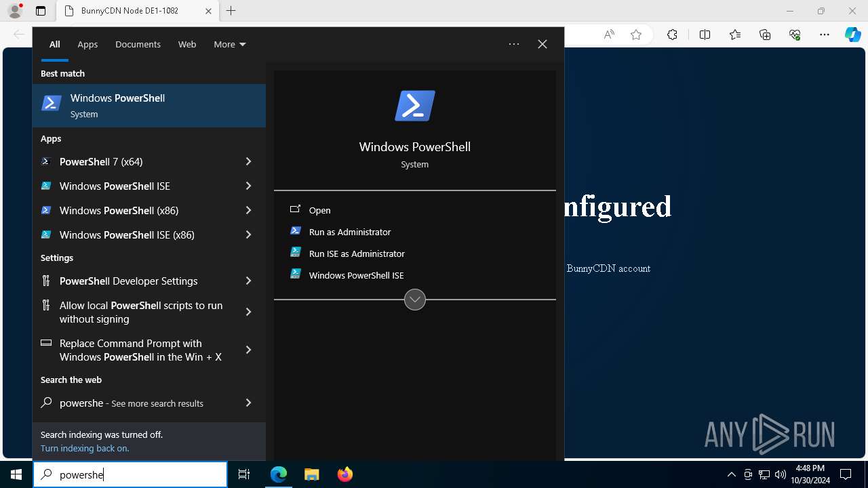The image size is (868, 488).
Task: Open Microsoft Edge from taskbar
Action: [279, 474]
